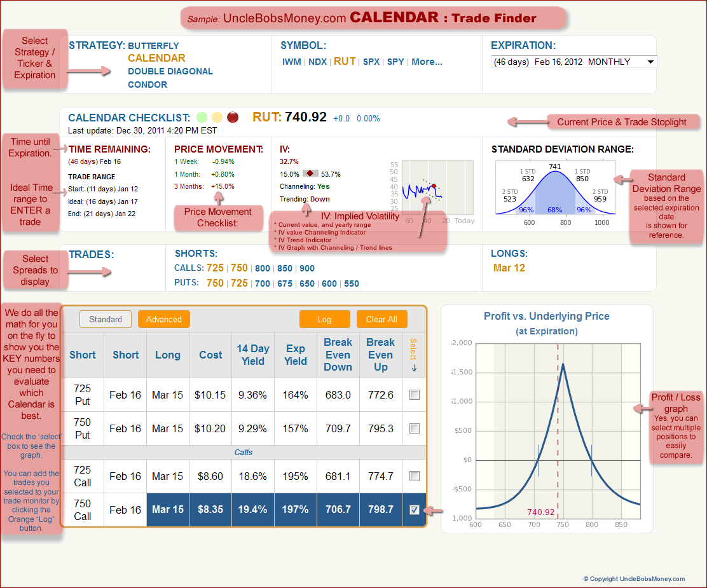Check the 725 Put select box
707x588 pixels.
(x=415, y=395)
